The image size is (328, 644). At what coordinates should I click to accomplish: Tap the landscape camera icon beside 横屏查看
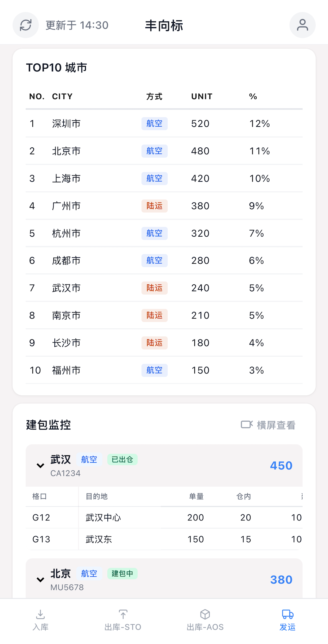coord(247,425)
